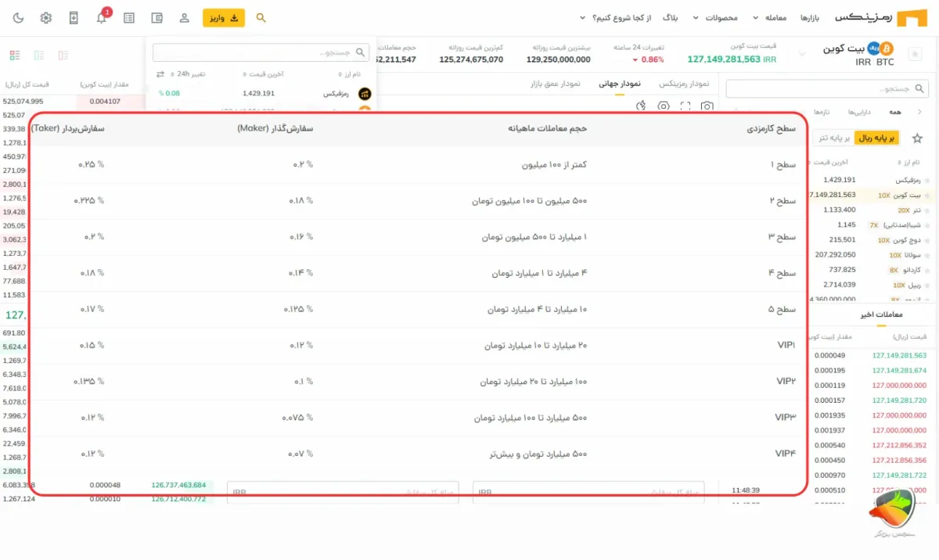Open the بیت کوین pair selector chevron
Viewport: 939px width, 560px height.
801,54
